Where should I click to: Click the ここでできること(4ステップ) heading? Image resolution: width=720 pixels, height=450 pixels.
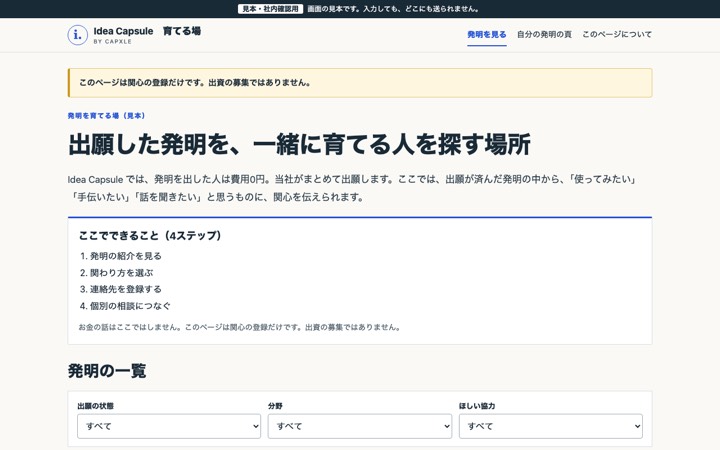150,236
